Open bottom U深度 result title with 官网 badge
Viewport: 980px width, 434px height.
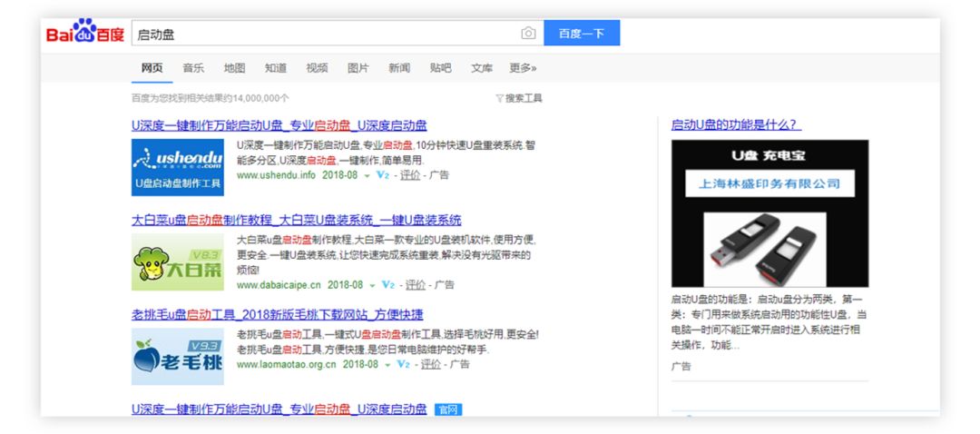(279, 409)
